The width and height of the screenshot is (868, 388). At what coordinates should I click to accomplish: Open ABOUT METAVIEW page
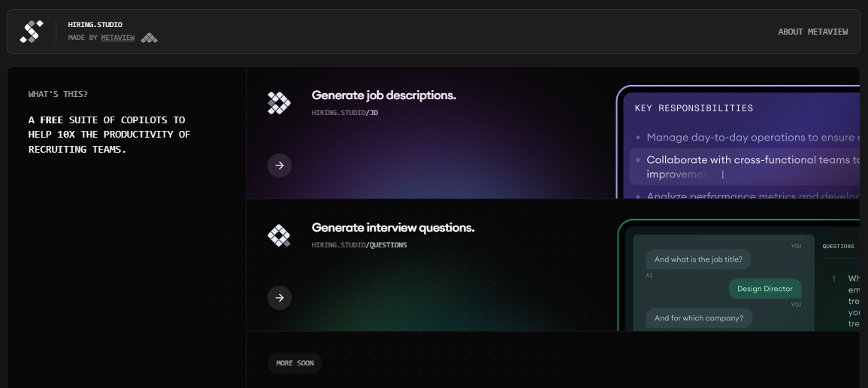812,32
